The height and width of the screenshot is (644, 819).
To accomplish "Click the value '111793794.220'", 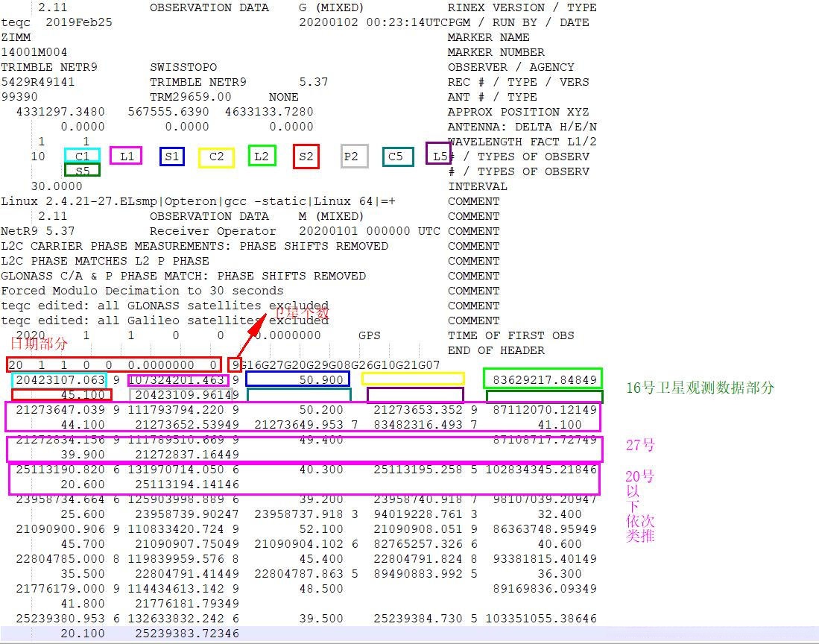I will pos(176,409).
